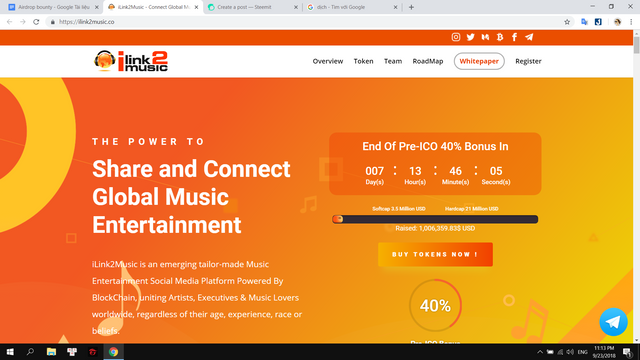Click the 'Hardcap 21 Million USD' label
The width and height of the screenshot is (640, 360).
(x=471, y=209)
